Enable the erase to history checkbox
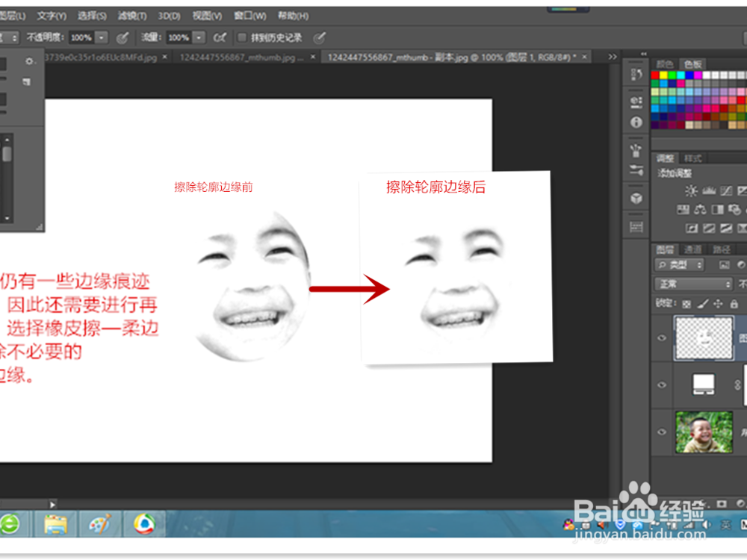 coord(241,37)
